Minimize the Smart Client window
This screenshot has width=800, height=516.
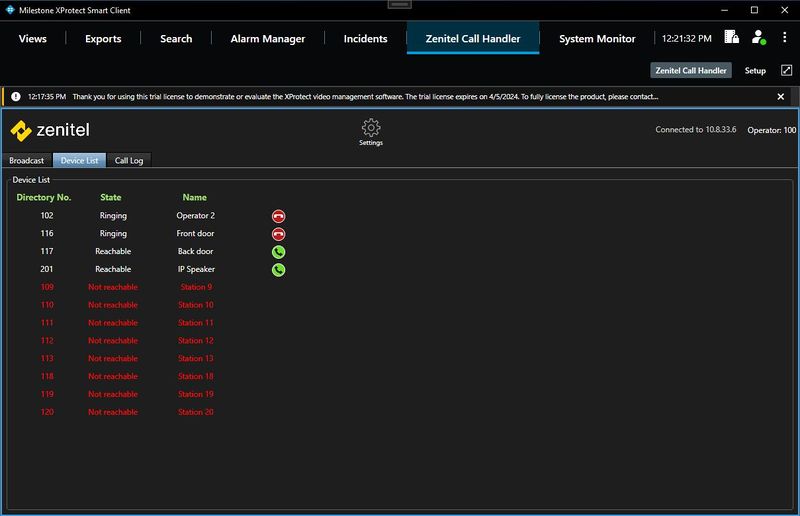pyautogui.click(x=724, y=10)
